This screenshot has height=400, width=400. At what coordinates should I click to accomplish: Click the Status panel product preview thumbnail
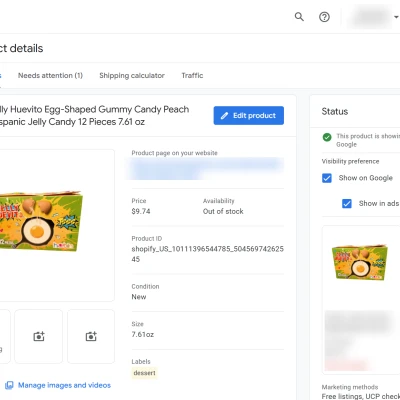[360, 263]
